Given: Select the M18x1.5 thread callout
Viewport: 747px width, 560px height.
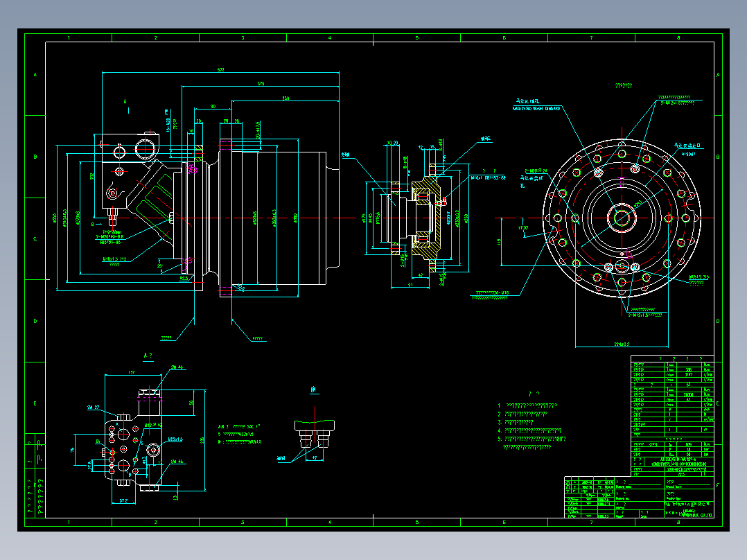Looking at the screenshot, I should coord(114,259).
